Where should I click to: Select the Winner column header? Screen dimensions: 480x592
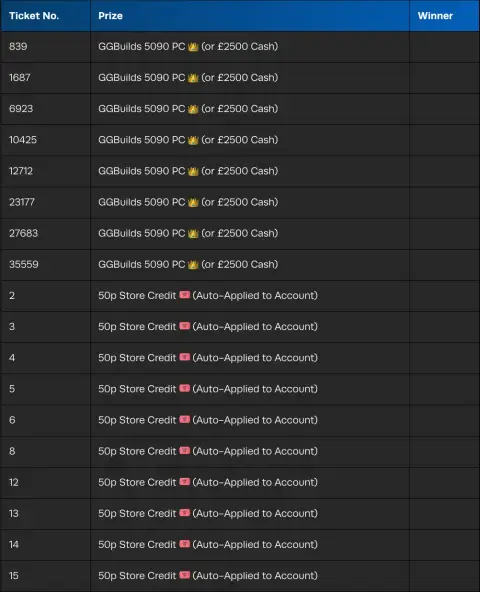[435, 16]
